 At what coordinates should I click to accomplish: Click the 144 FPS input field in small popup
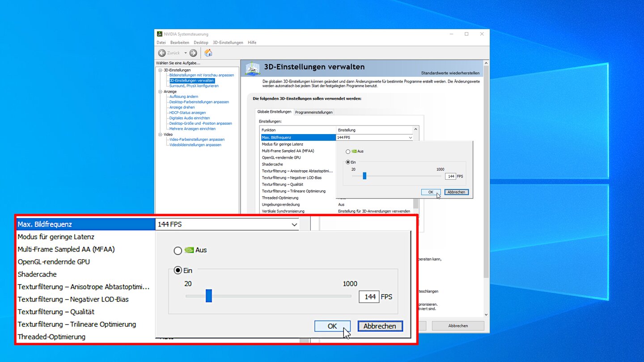(450, 177)
